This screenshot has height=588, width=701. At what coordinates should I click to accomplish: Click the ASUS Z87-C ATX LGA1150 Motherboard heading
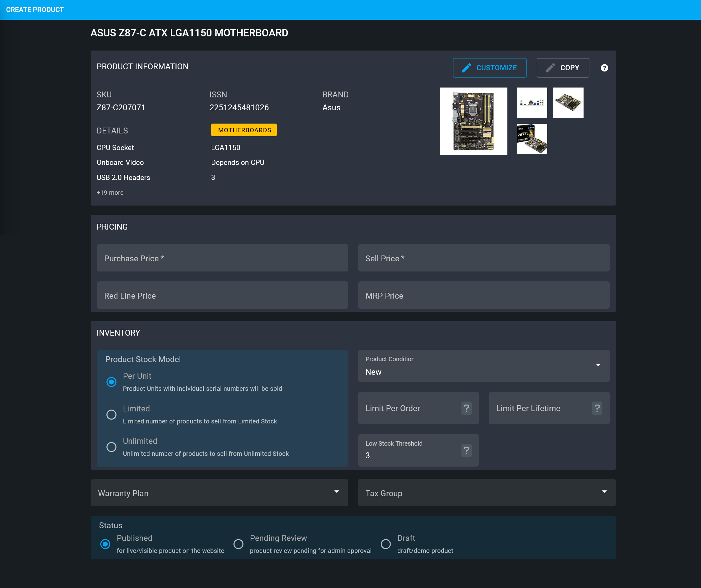coord(189,33)
